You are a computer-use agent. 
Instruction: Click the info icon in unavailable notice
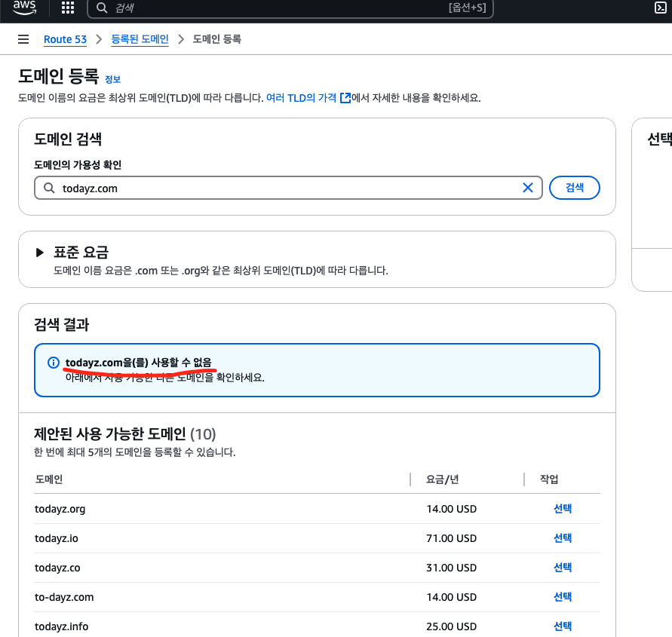coord(53,363)
